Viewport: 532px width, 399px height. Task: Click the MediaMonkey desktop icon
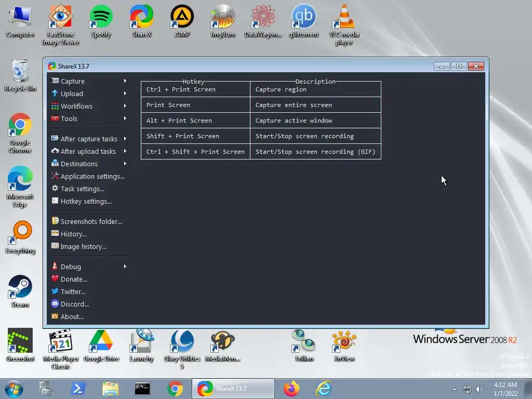(x=222, y=345)
